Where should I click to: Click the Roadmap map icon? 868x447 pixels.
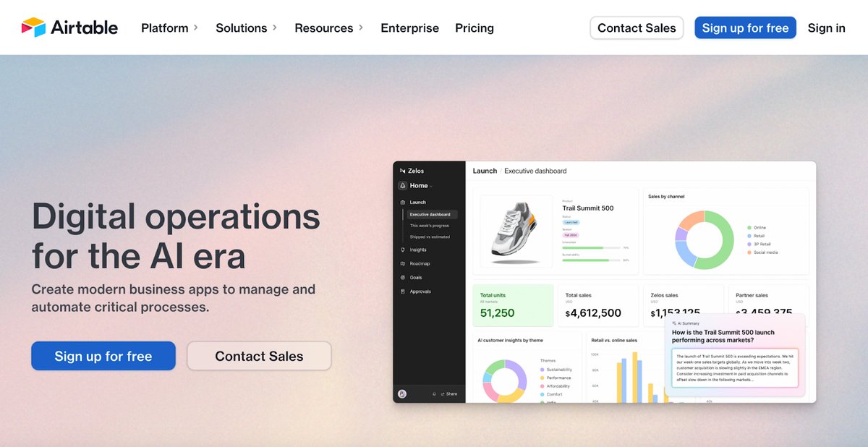pos(402,263)
